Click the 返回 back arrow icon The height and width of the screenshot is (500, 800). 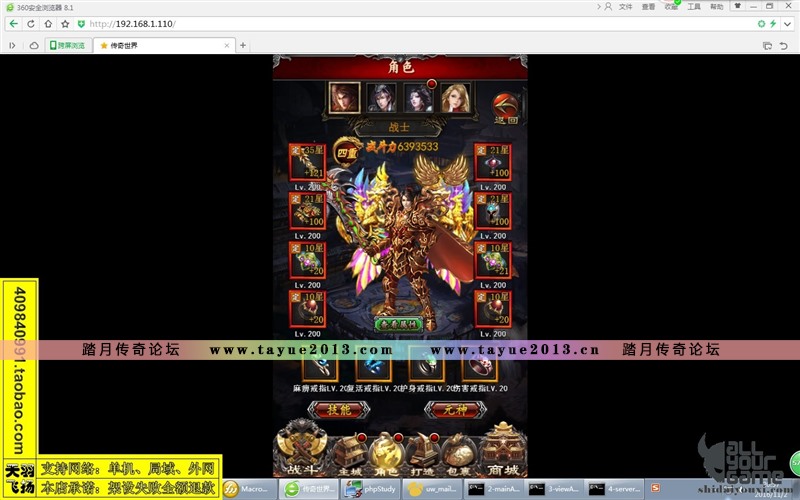click(x=506, y=107)
